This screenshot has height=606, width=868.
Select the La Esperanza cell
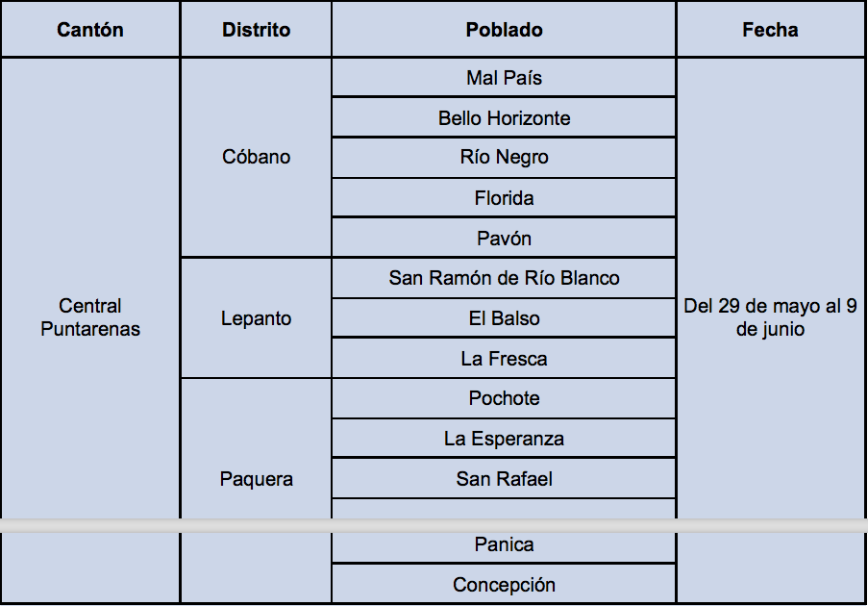click(x=504, y=439)
